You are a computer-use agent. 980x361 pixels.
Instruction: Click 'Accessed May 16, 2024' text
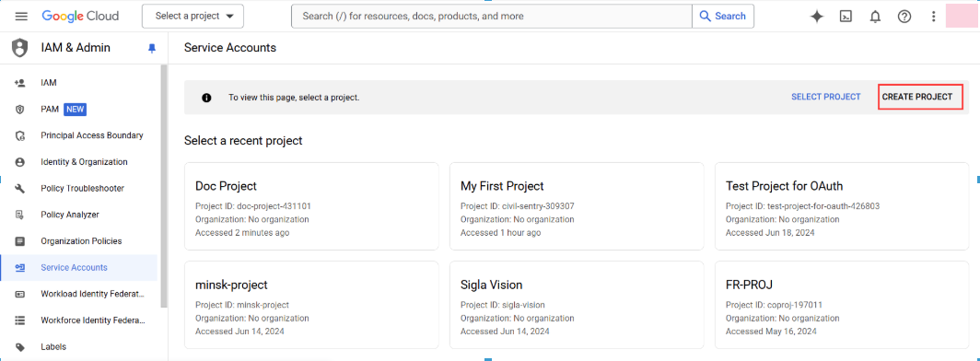click(x=771, y=331)
